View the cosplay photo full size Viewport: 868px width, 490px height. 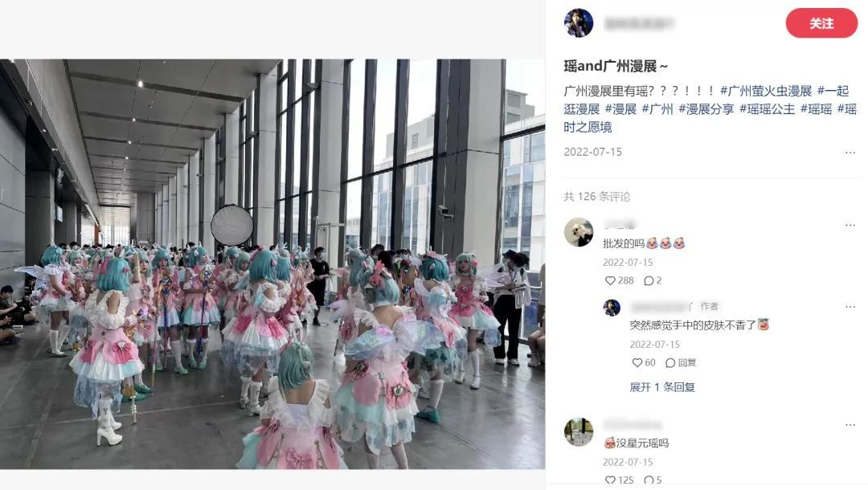click(x=272, y=263)
